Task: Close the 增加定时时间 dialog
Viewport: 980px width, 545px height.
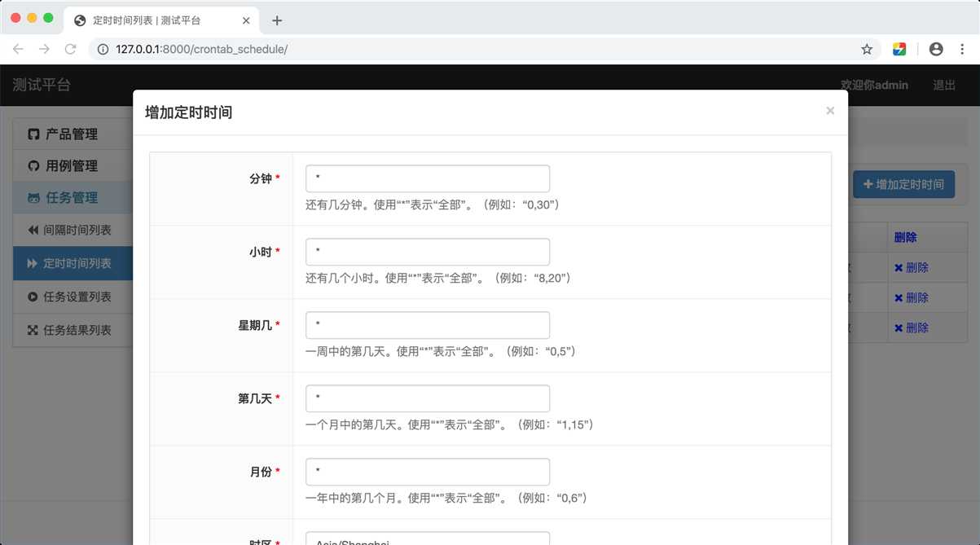Action: 830,111
